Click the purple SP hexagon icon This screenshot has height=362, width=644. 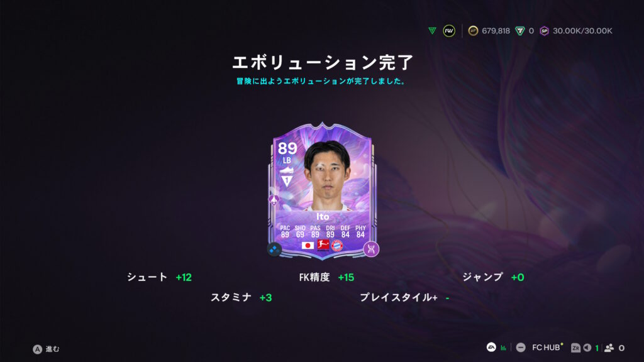544,31
